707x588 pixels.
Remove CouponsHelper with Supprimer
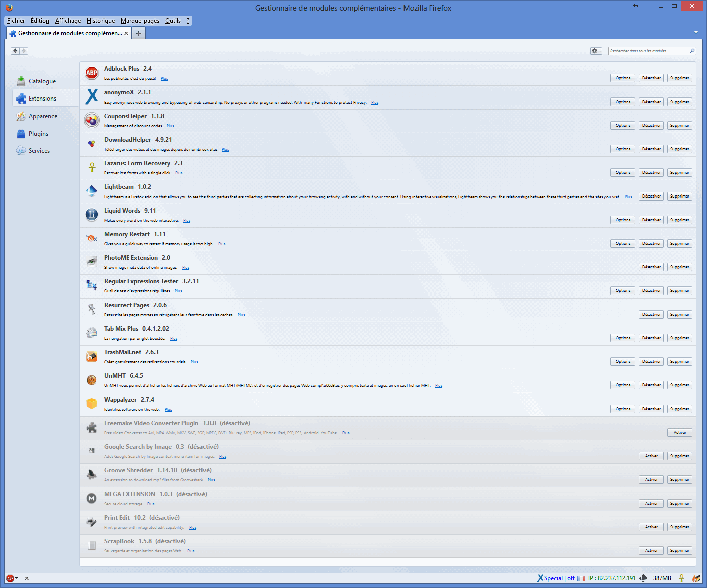(x=680, y=126)
